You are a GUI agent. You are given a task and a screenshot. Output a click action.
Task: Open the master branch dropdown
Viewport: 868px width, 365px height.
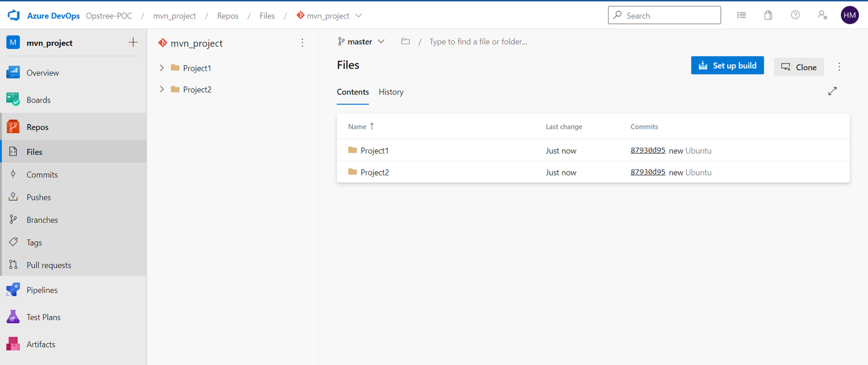click(x=361, y=42)
